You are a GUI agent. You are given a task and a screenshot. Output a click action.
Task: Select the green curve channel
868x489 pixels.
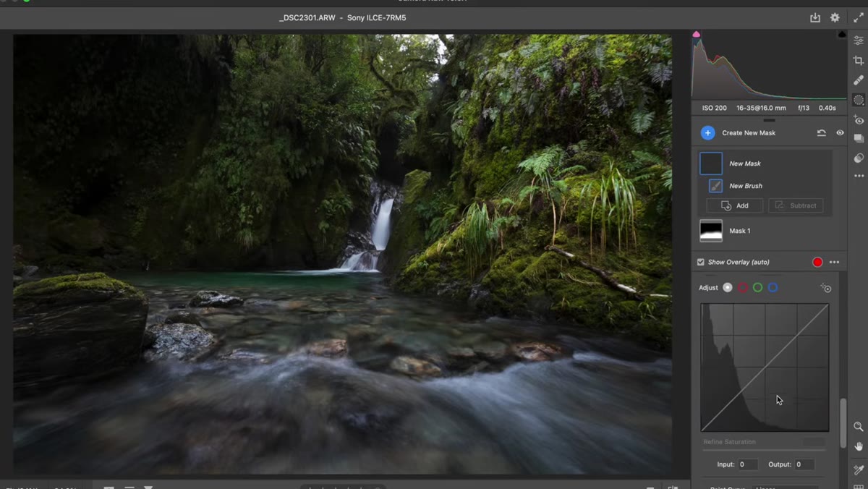tap(757, 288)
